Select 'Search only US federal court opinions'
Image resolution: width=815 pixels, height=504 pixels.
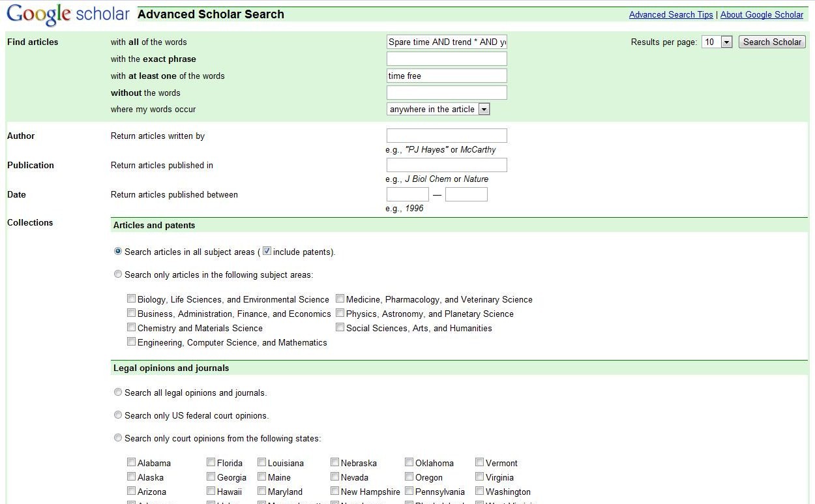click(x=118, y=415)
